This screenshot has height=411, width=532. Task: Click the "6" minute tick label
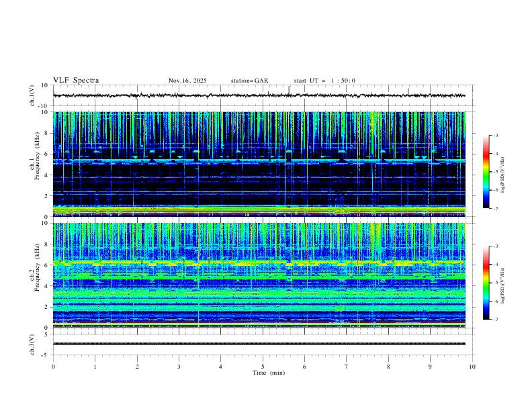[x=305, y=367]
